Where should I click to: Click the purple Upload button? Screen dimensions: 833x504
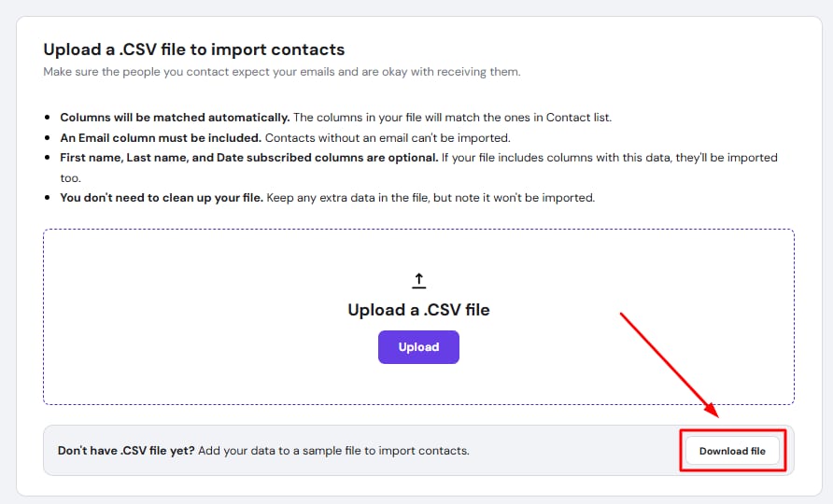pos(418,347)
